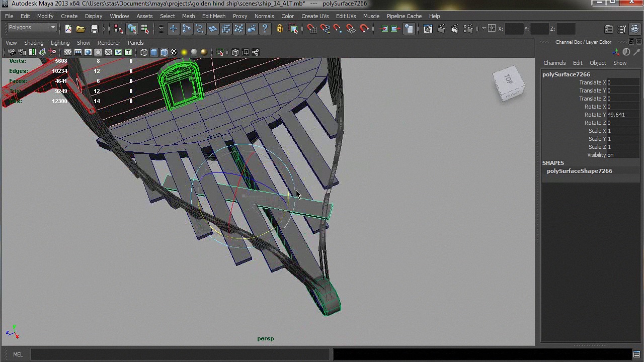This screenshot has height=362, width=644.
Task: Toggle wireframe on shaded display
Action: 164,52
